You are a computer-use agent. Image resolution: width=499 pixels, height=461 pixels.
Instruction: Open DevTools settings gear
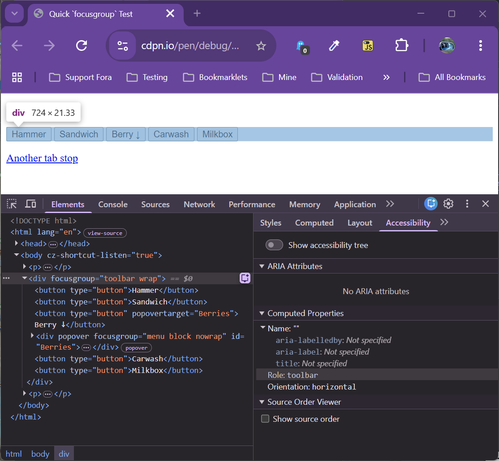click(x=448, y=203)
